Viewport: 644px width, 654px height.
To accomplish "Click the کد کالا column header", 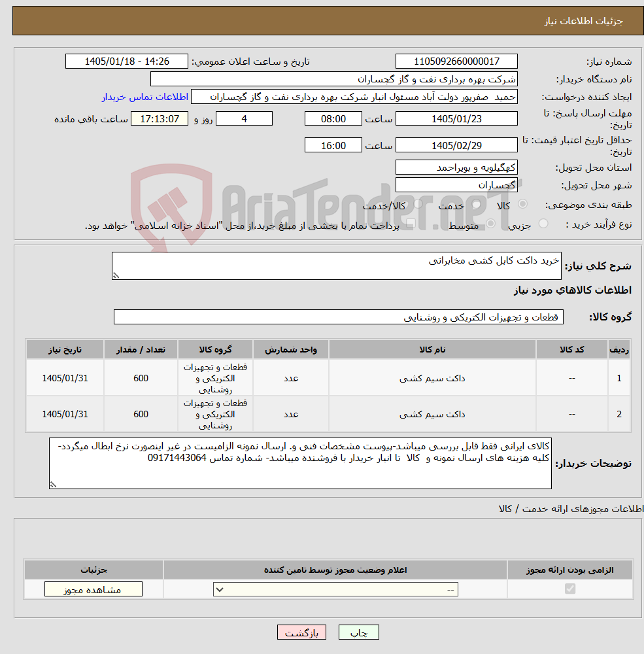I will tap(571, 349).
